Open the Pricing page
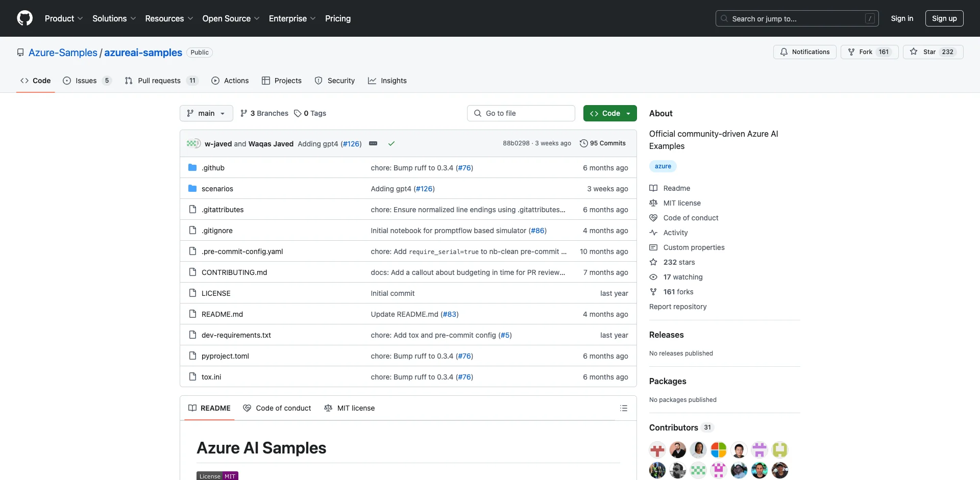980x480 pixels. (338, 18)
